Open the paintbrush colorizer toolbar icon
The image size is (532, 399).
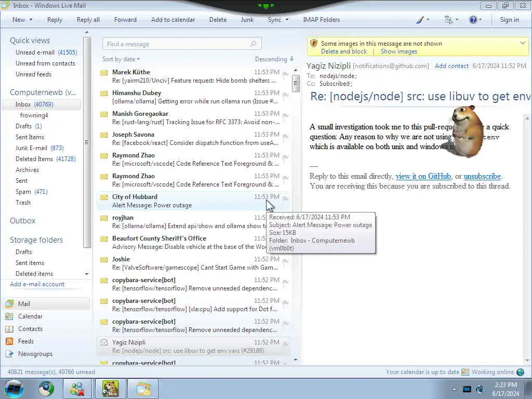click(420, 20)
